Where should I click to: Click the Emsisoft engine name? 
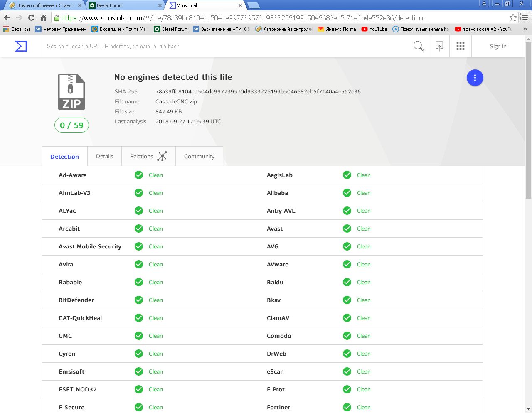tap(71, 371)
